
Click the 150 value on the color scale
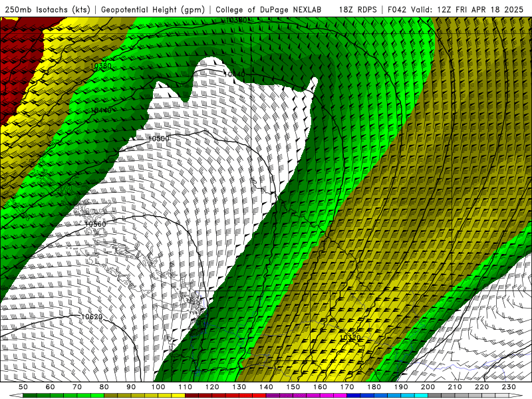pos(293,387)
